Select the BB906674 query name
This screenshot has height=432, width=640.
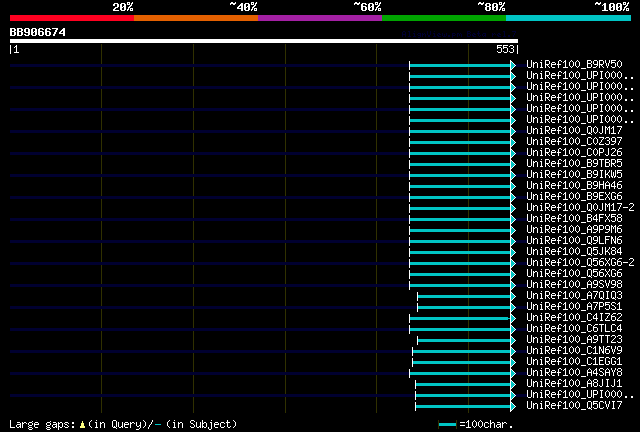[38, 32]
